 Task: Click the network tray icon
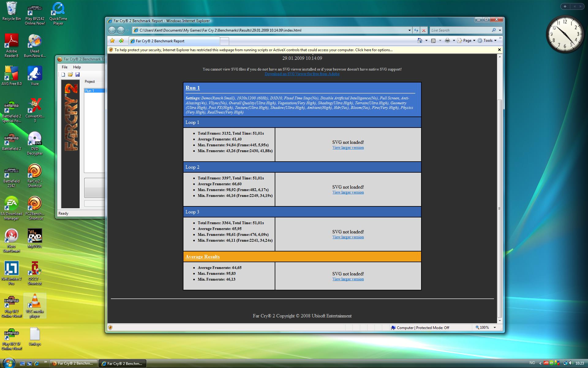[565, 363]
